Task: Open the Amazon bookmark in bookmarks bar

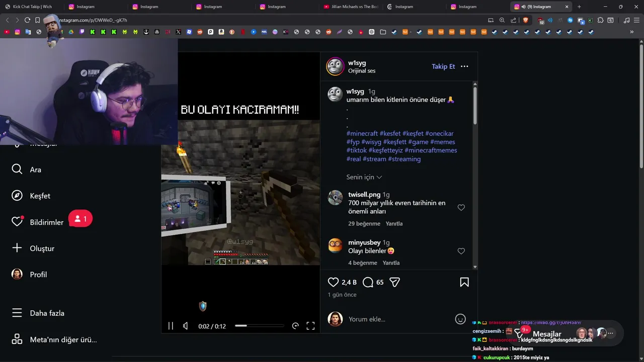Action: pyautogui.click(x=221, y=32)
